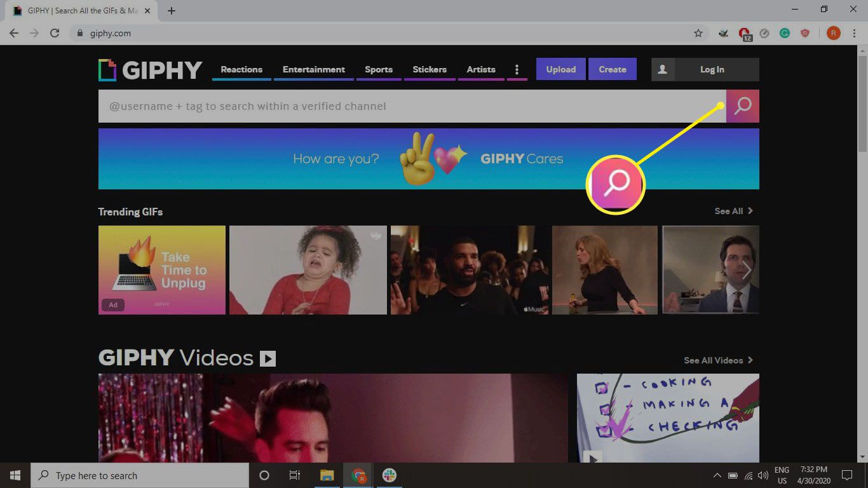Image resolution: width=868 pixels, height=488 pixels.
Task: Open Slack from the taskbar
Action: tap(390, 475)
